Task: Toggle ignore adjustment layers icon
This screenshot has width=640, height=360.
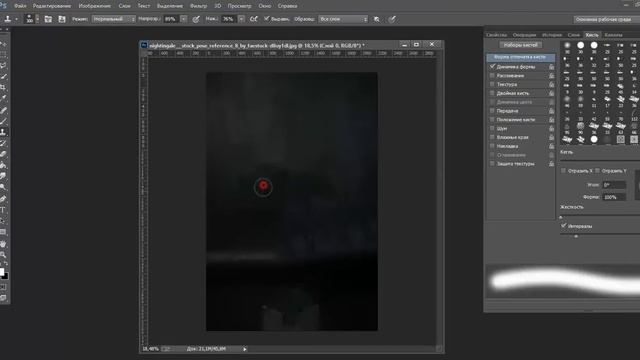Action: pos(376,19)
